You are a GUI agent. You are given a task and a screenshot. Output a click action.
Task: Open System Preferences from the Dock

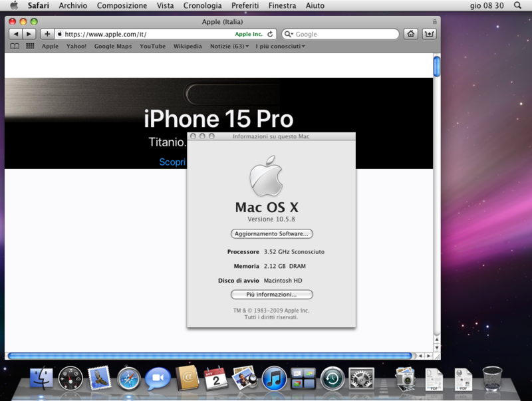pos(361,378)
